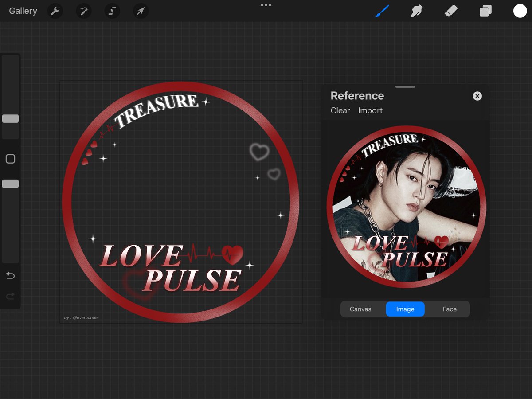Import a new reference image
Image resolution: width=532 pixels, height=399 pixels.
pyautogui.click(x=370, y=110)
